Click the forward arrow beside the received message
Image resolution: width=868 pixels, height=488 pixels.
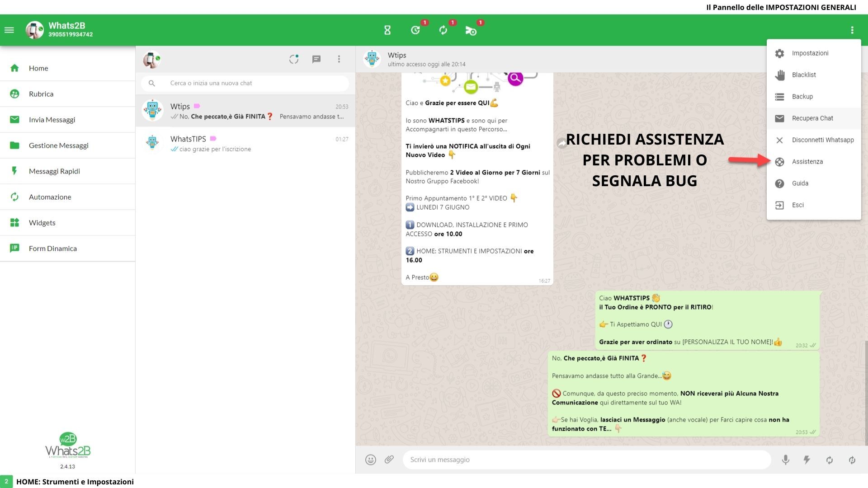click(562, 144)
